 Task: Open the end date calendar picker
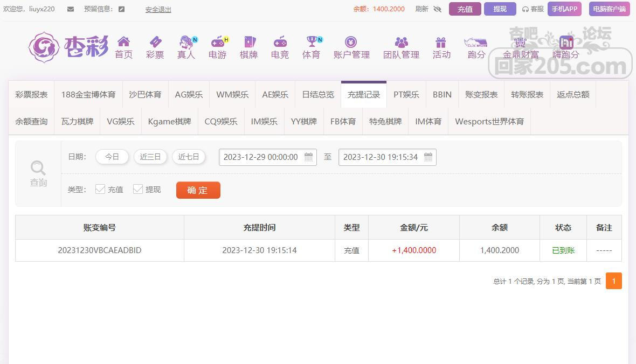428,157
